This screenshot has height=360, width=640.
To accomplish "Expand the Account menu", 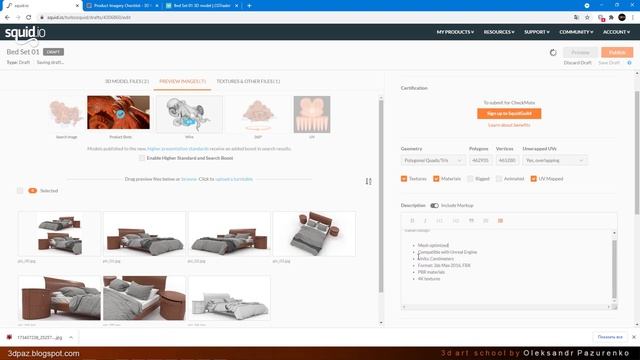I will pos(616,32).
